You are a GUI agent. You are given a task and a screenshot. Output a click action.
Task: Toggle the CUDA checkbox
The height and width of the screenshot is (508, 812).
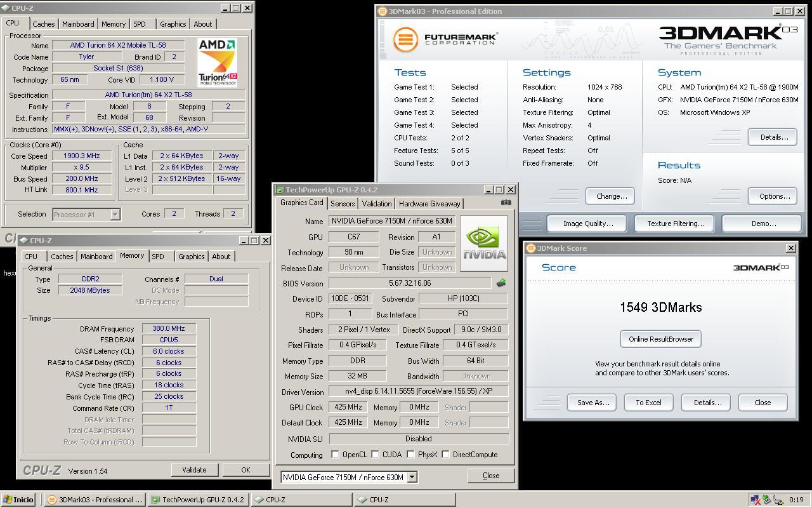pos(376,455)
